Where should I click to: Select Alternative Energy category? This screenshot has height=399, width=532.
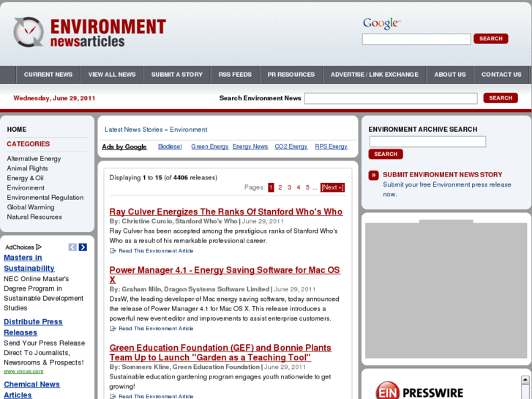pyautogui.click(x=34, y=159)
